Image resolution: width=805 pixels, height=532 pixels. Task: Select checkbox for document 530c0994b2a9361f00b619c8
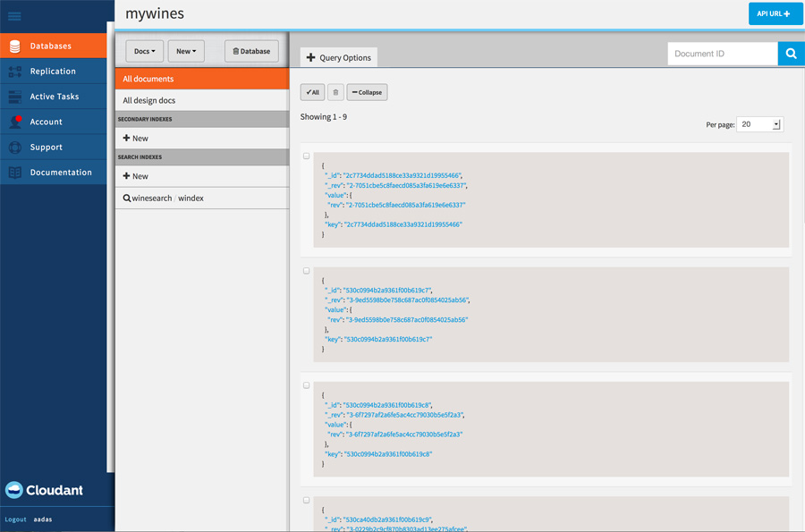pos(307,385)
